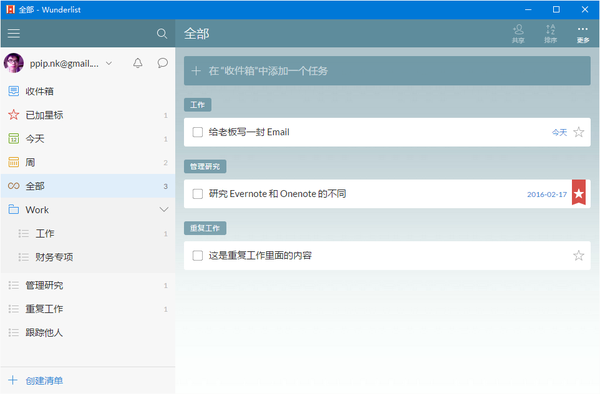Screen dimensions: 600x394
Task: Click the 排序 sort button
Action: (x=550, y=34)
